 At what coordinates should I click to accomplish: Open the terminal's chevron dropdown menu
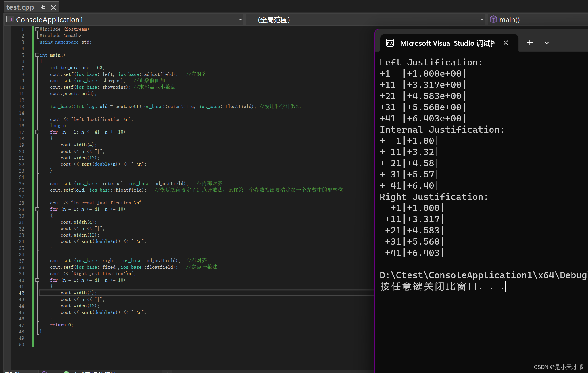click(546, 42)
